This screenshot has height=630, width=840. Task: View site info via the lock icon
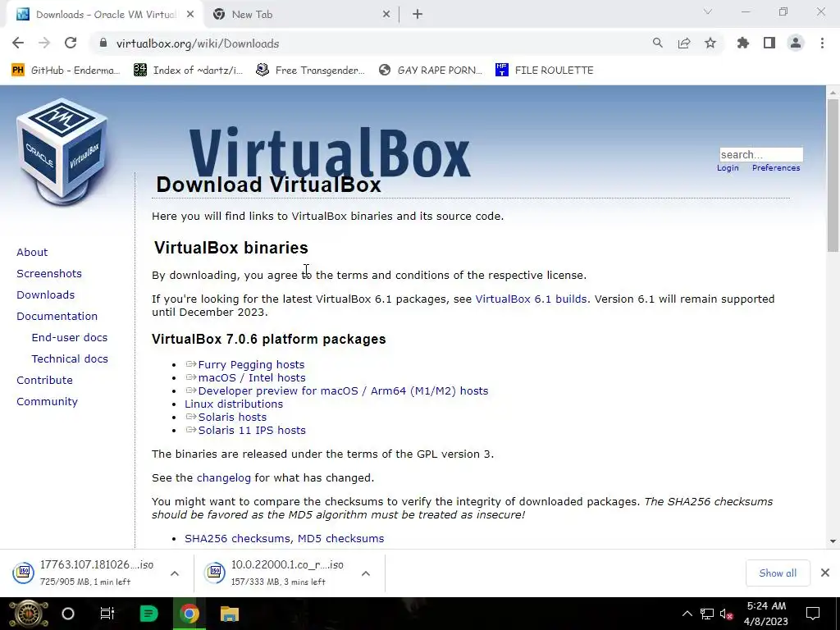pyautogui.click(x=103, y=43)
